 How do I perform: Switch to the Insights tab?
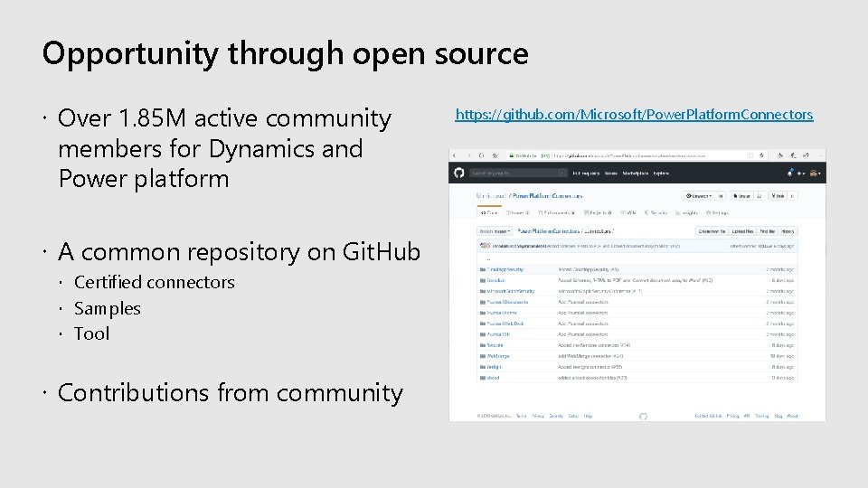[x=686, y=212]
